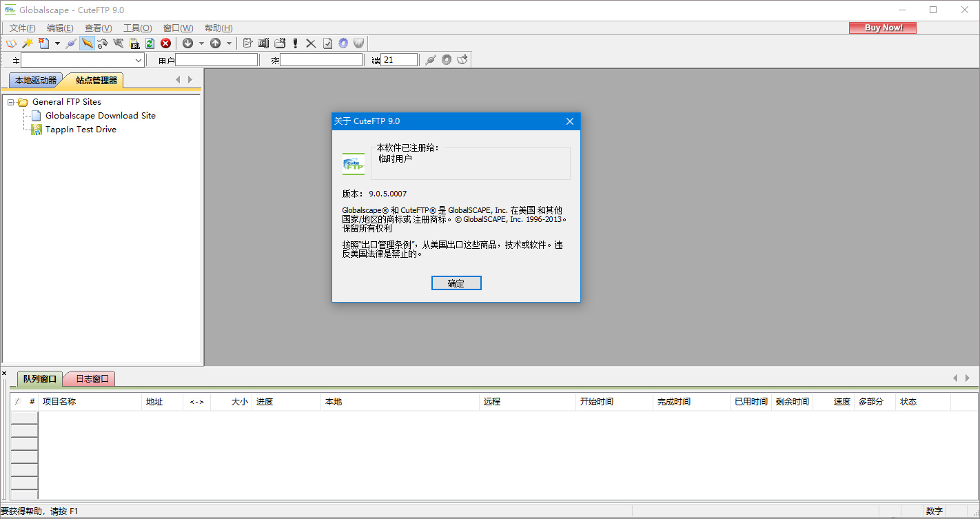Click the Upload arrow icon

(x=216, y=43)
